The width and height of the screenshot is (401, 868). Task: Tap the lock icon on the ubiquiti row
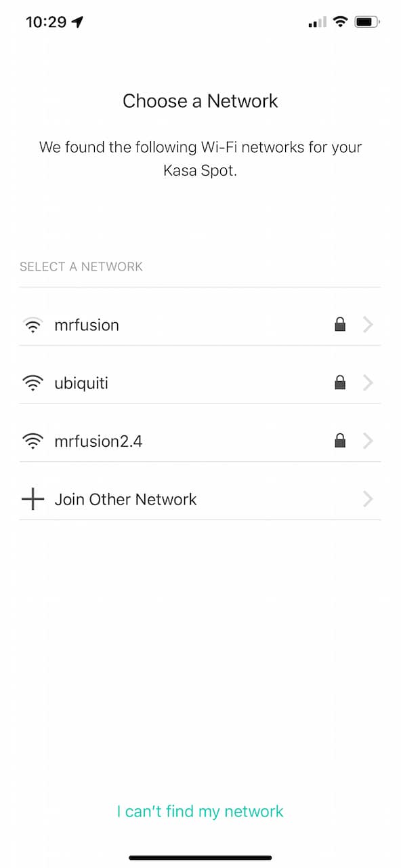coord(340,383)
